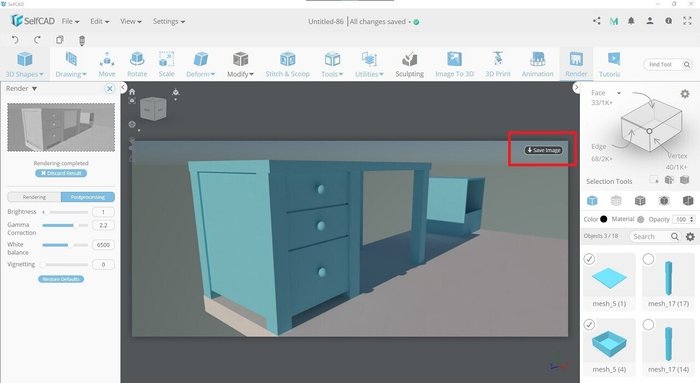Toggle checkbox for mesh_17 (17)

point(648,259)
